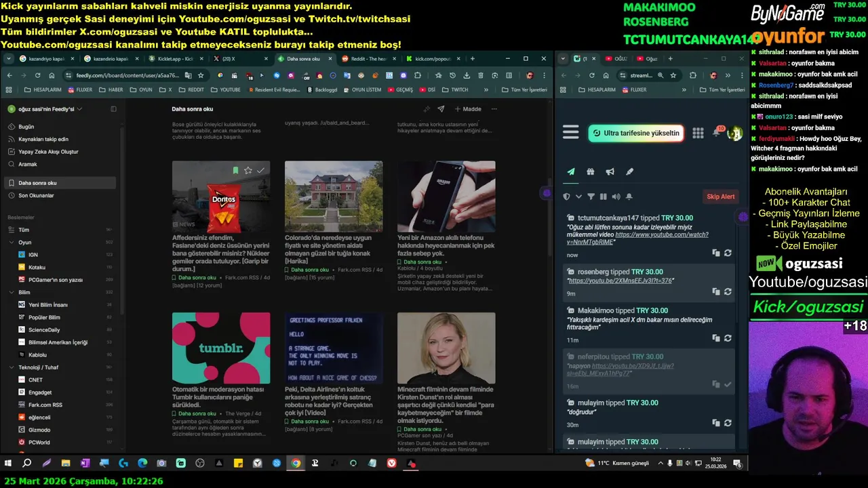
Task: Open the Amazon akıllı telefonu article title
Action: 446,245
